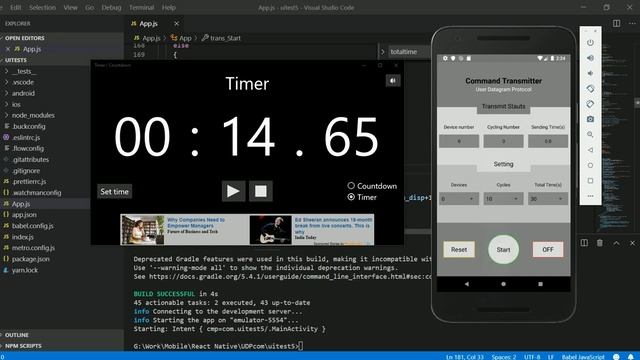This screenshot has width=640, height=360.
Task: Tap Android back navigation button on phone
Action: [467, 284]
